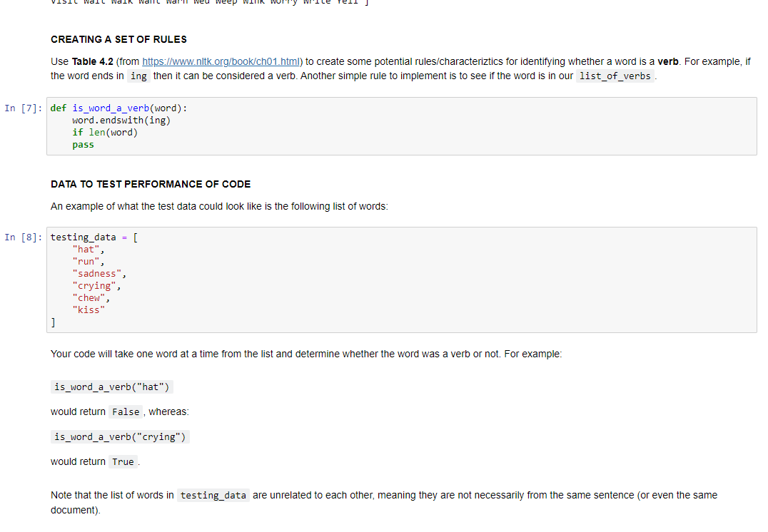Screen dimensions: 768x532
Task: Click the inline True code snippet
Action: point(122,461)
